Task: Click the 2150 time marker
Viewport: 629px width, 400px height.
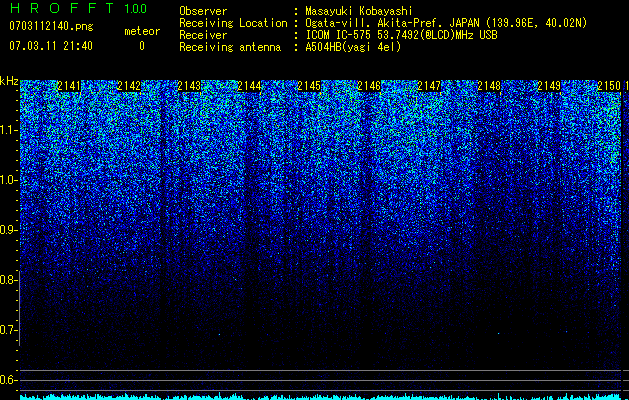Action: [609, 86]
